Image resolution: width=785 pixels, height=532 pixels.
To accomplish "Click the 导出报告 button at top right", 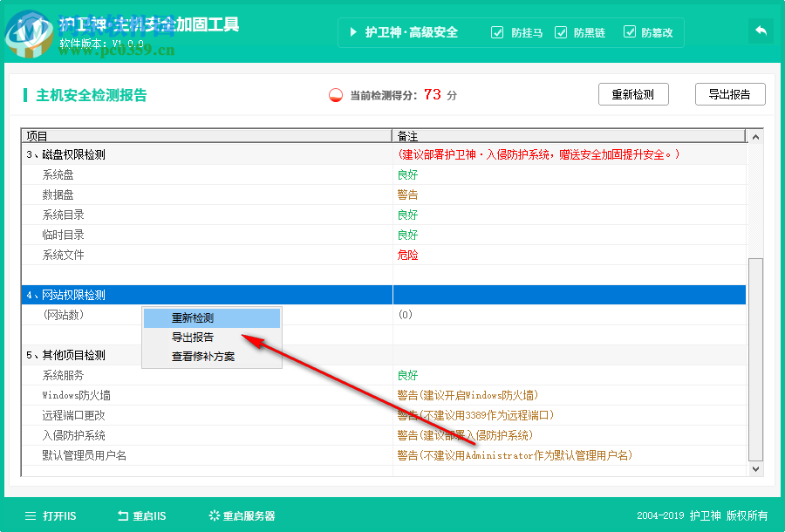I will (730, 94).
